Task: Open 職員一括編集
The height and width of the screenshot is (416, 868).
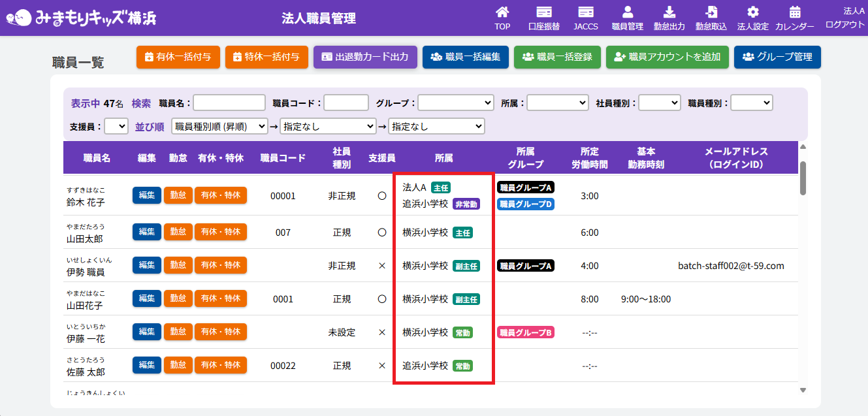Action: pos(466,57)
